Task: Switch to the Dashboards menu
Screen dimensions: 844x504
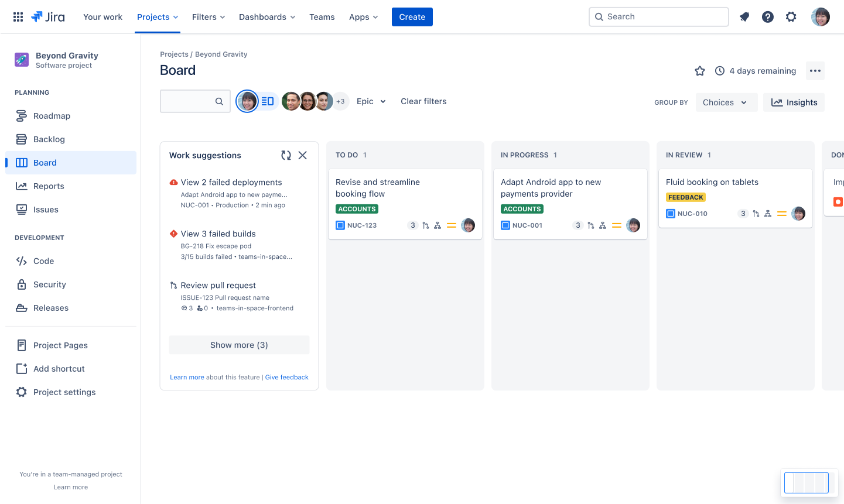Action: (267, 16)
